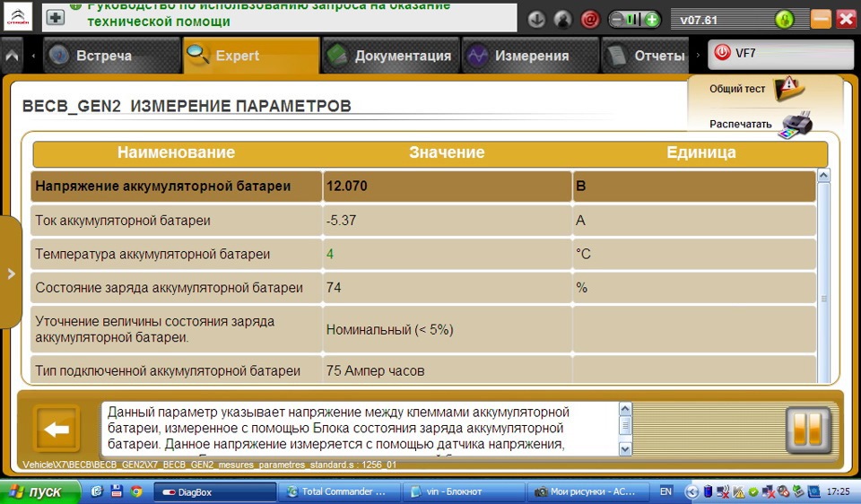This screenshot has height=504, width=861.
Task: Click the -5.37 current value
Action: pyautogui.click(x=341, y=221)
